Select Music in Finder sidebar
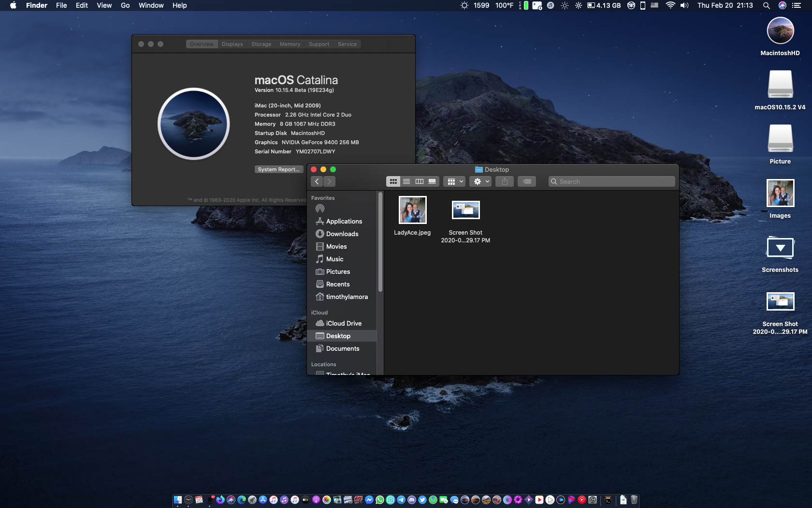The height and width of the screenshot is (508, 812). 342,259
